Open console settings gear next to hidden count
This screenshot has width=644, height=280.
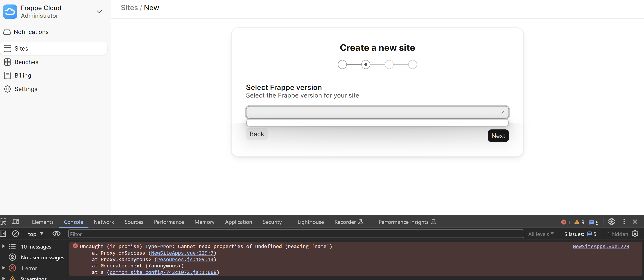(635, 234)
